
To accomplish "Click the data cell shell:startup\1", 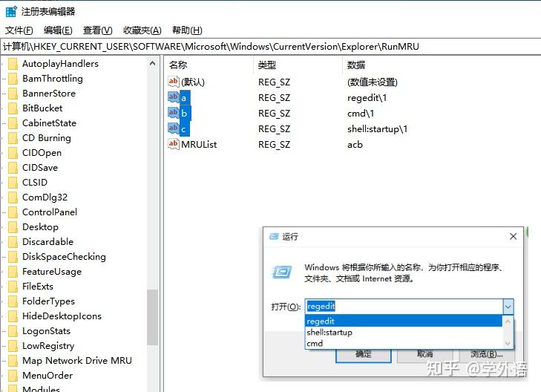I will pyautogui.click(x=377, y=129).
